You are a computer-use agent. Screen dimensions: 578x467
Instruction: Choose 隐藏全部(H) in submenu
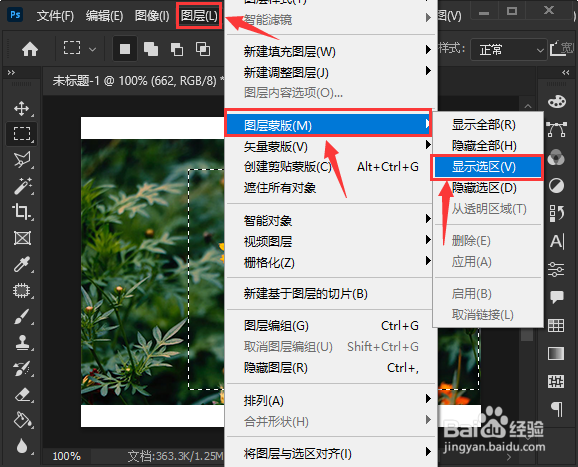[488, 146]
